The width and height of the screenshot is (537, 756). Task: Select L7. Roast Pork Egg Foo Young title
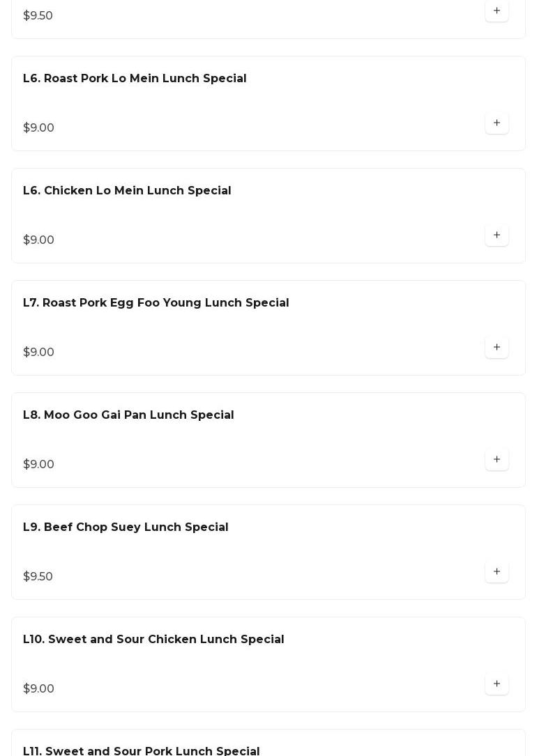pos(156,303)
